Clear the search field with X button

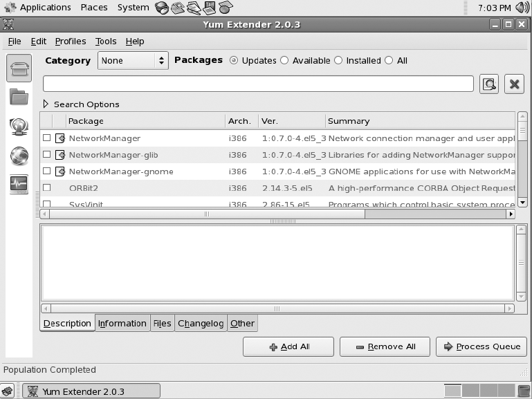coord(514,84)
